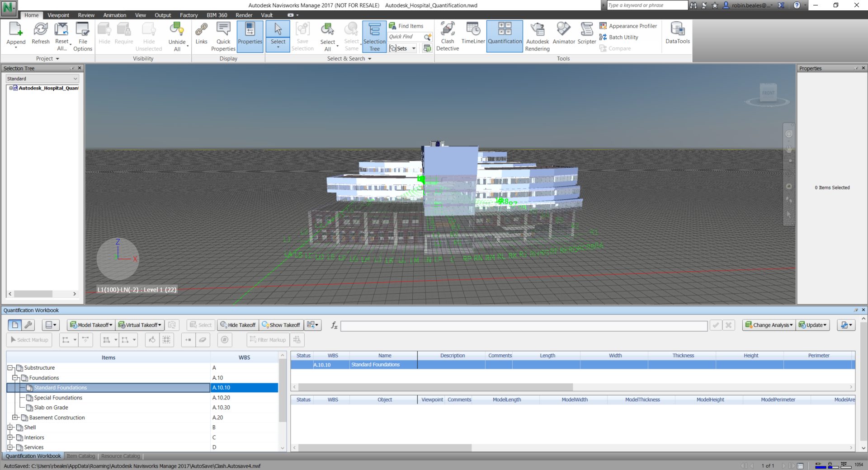868x470 pixels.
Task: Open the Item Catalog tab
Action: [x=81, y=456]
